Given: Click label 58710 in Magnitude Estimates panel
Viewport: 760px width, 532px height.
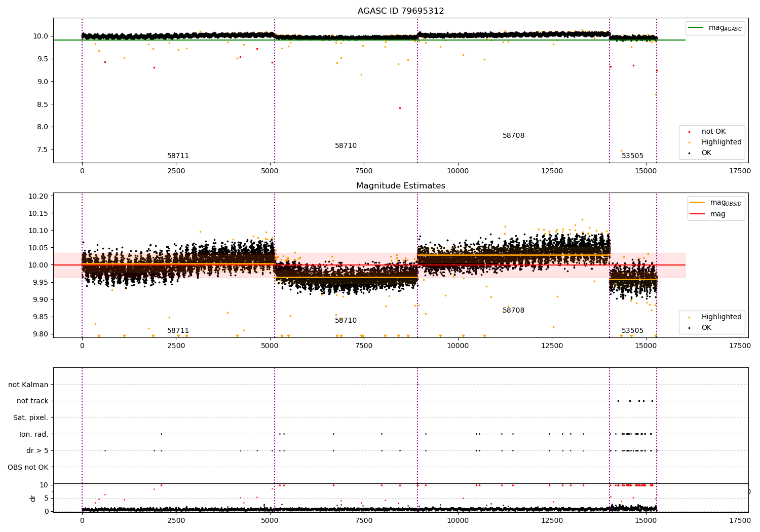Looking at the screenshot, I should pyautogui.click(x=346, y=321).
